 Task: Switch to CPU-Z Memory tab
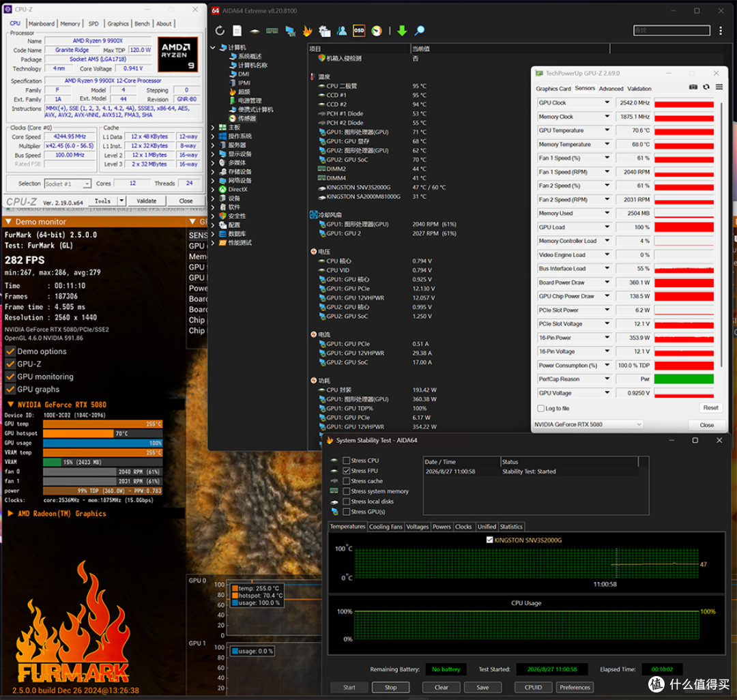pos(70,23)
